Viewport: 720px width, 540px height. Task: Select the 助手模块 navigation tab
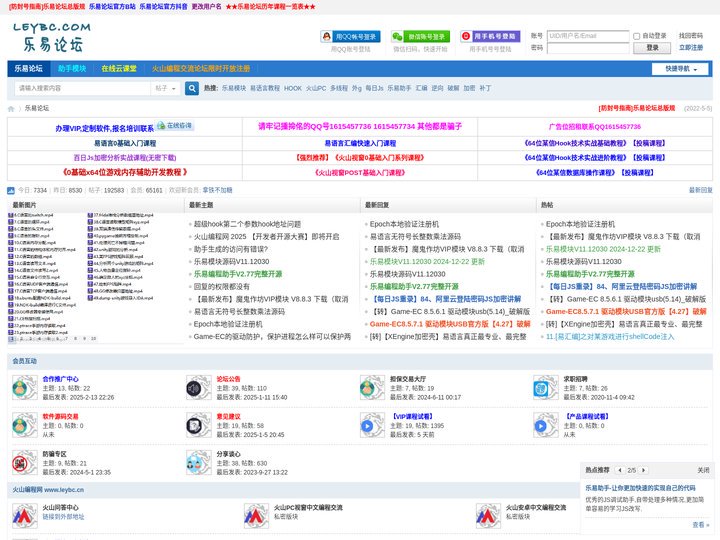[72, 68]
